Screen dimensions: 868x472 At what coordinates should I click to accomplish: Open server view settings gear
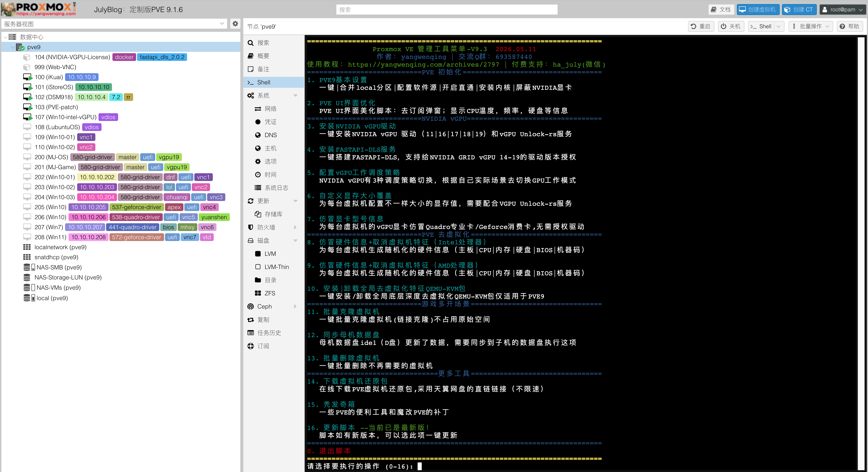click(235, 24)
